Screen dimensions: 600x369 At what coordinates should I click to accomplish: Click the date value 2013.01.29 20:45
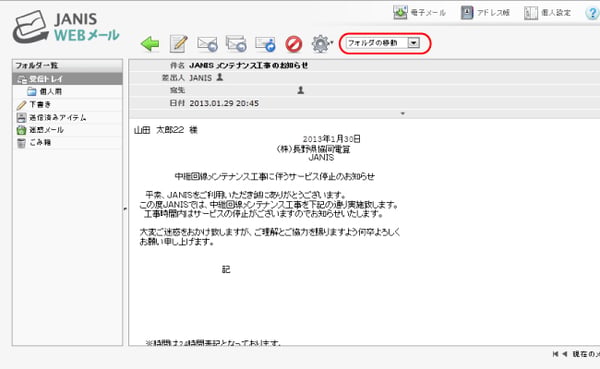click(x=224, y=103)
